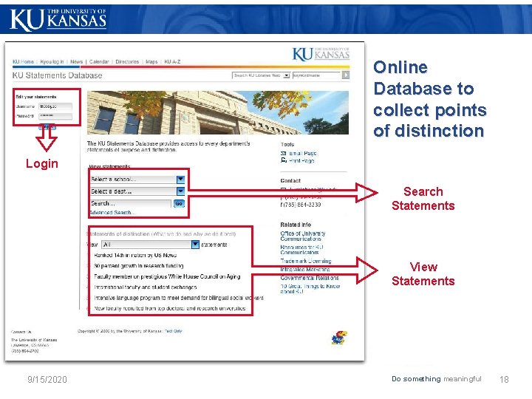Open Resources for KU Communicators link
This screenshot has width=532, height=399.
coord(301,250)
